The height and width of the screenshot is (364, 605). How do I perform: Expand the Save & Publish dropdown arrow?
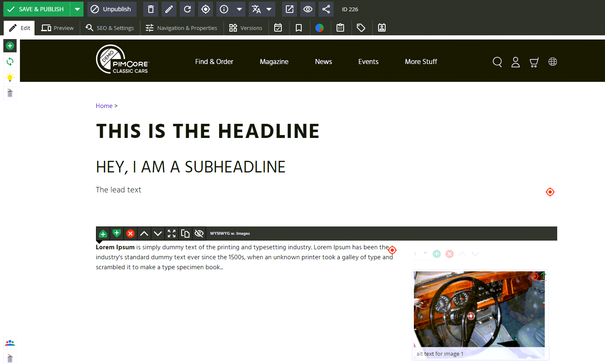point(77,9)
